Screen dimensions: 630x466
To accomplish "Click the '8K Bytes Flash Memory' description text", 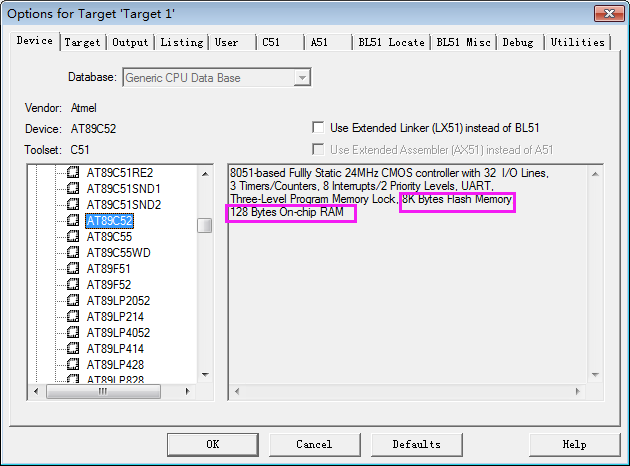I will pos(457,199).
